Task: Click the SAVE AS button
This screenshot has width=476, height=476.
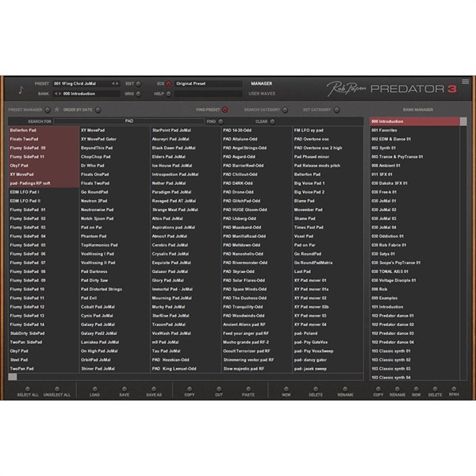Action: pyautogui.click(x=154, y=389)
